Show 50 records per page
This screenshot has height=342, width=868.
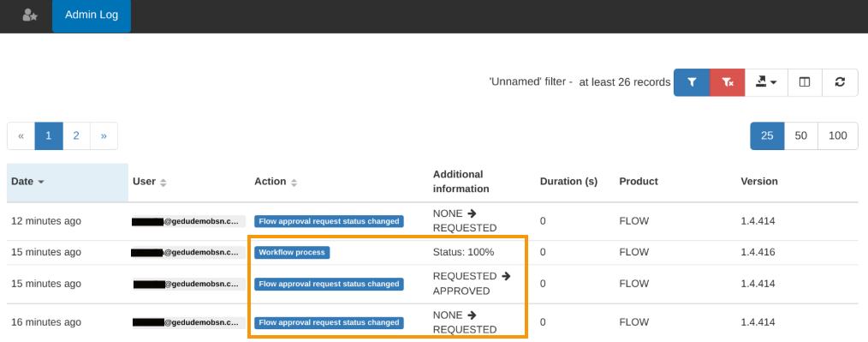(801, 135)
